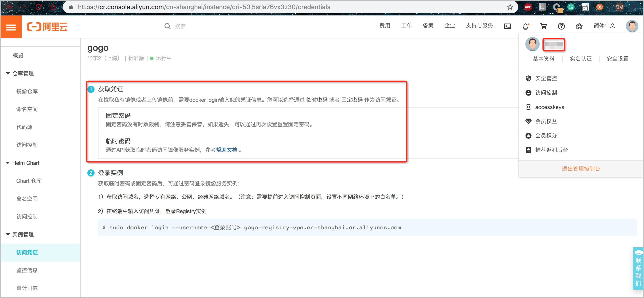Click the blurred username in account panel
This screenshot has height=298, width=644.
554,45
